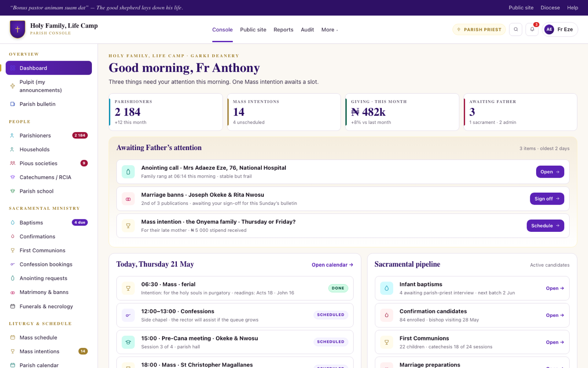
Task: Switch to the Console tab
Action: click(222, 29)
